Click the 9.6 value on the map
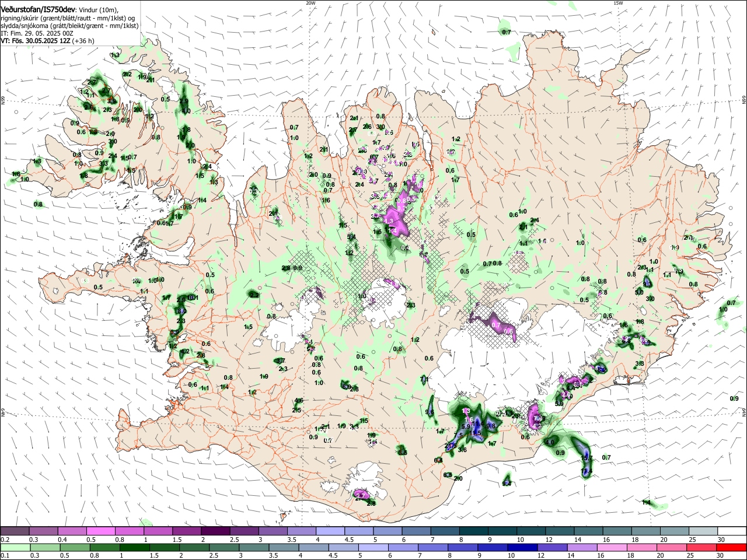The height and width of the screenshot is (560, 747). click(430, 412)
